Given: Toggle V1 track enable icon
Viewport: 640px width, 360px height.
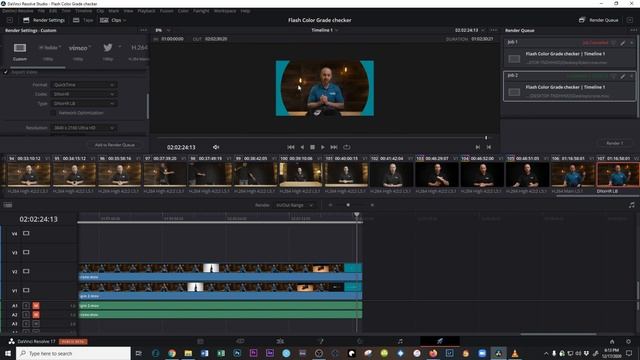Looking at the screenshot, I should [26, 290].
